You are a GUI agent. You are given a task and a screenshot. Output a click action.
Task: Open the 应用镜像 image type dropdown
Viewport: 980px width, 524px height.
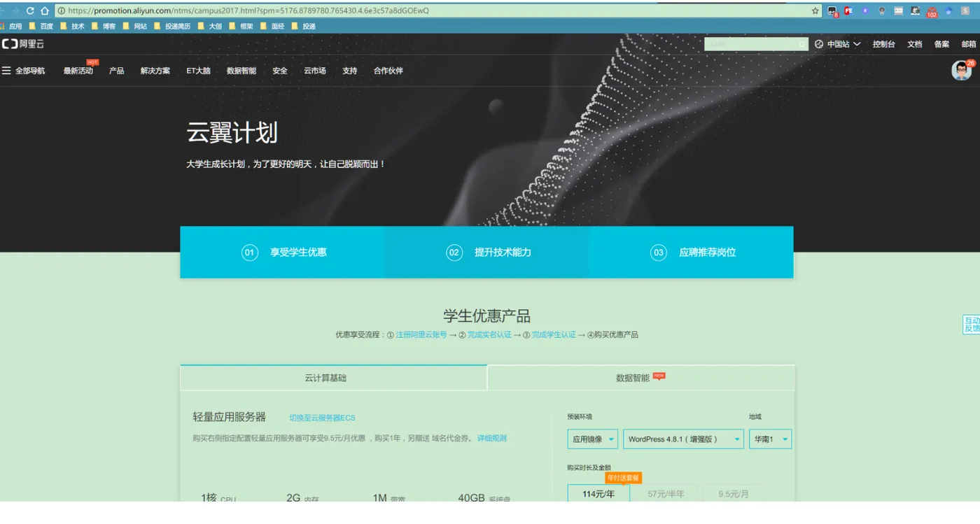593,439
